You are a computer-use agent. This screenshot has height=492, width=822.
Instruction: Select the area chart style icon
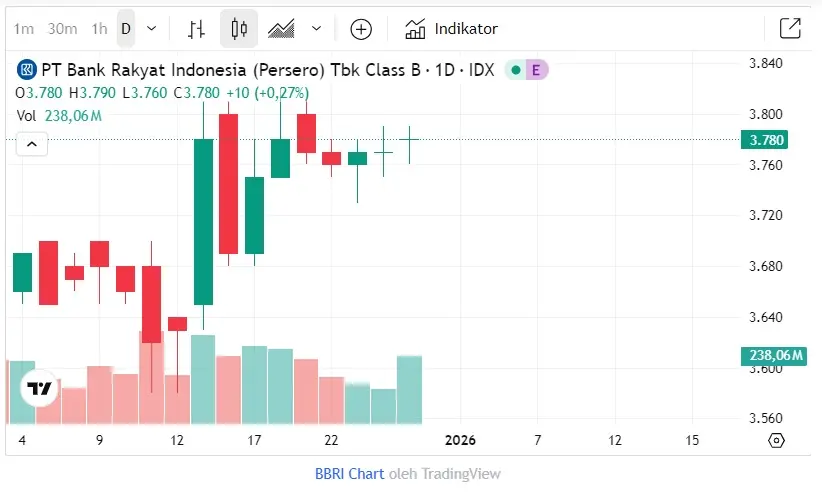coord(281,29)
